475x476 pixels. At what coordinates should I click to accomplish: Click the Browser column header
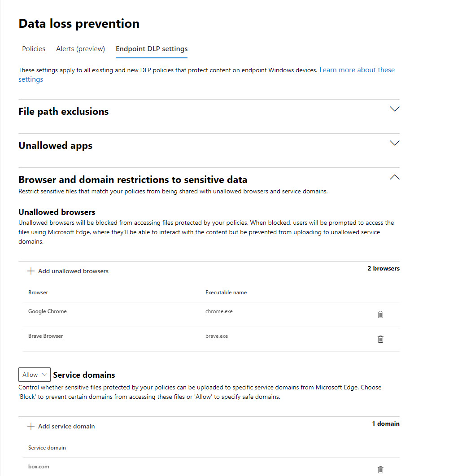click(x=38, y=293)
